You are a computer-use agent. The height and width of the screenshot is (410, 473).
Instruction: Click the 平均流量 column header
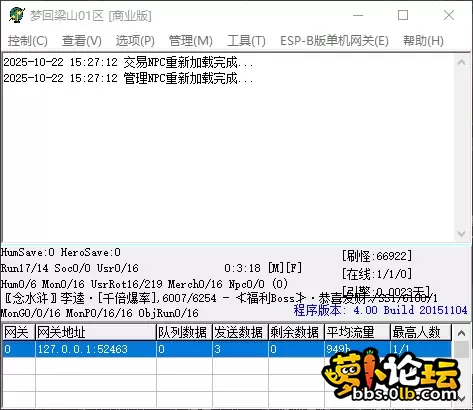357,332
